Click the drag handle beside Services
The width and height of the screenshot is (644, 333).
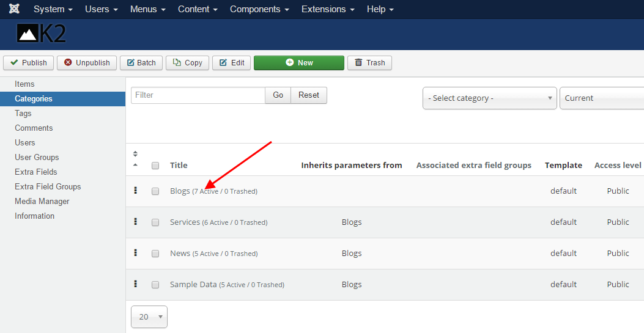click(x=135, y=222)
